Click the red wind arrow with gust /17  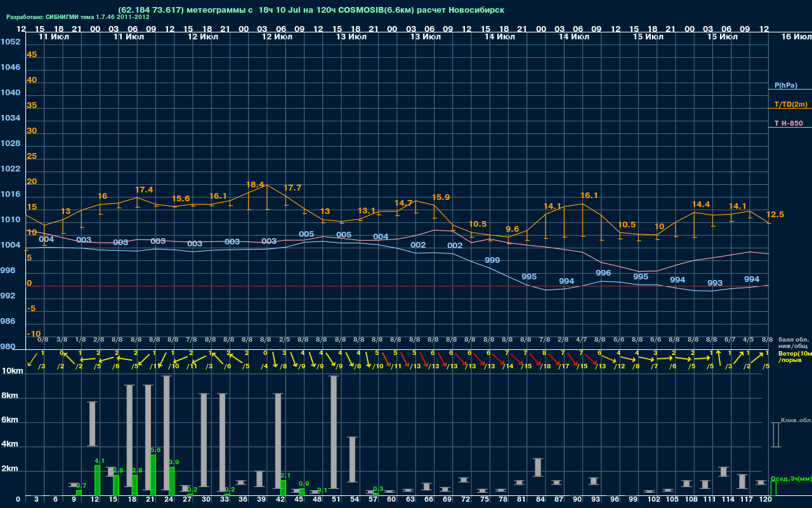[555, 361]
